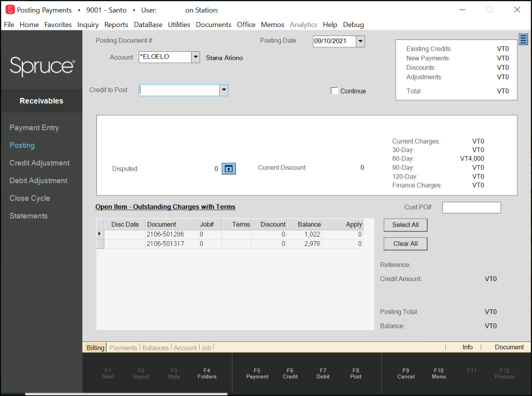Click the Discount column header
Screen dimensions: 532x396
click(x=269, y=224)
